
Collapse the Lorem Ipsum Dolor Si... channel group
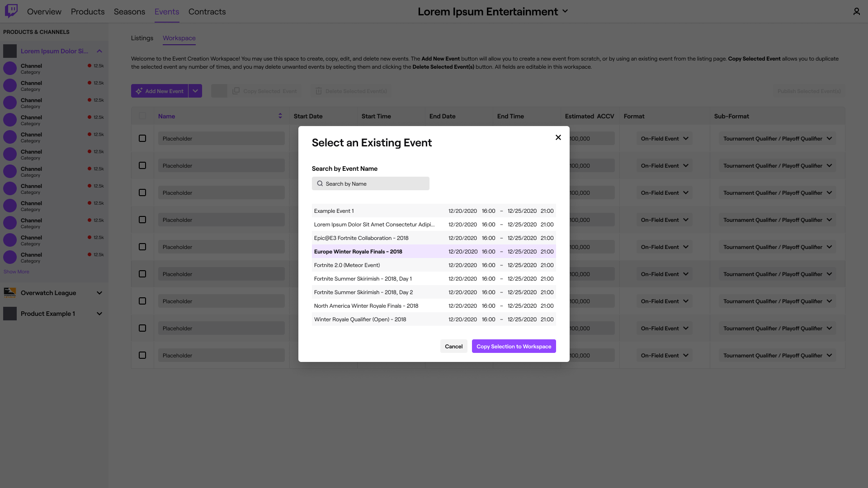(99, 51)
